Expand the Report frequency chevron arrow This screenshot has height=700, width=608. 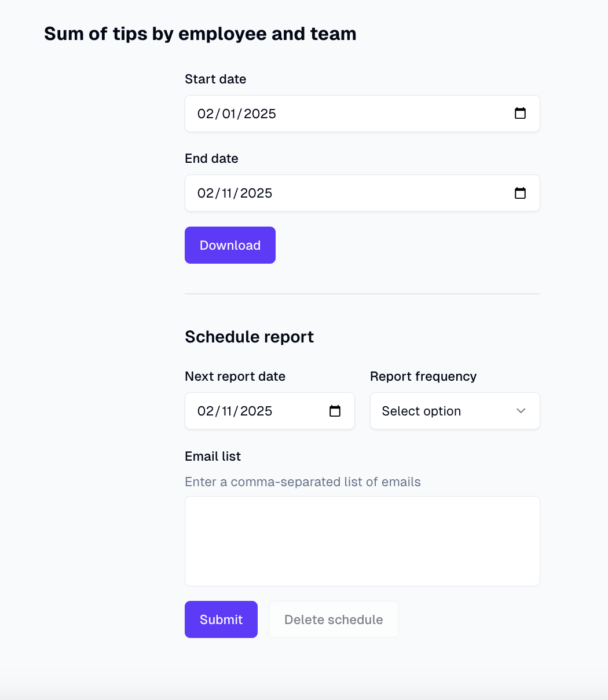[x=521, y=411]
